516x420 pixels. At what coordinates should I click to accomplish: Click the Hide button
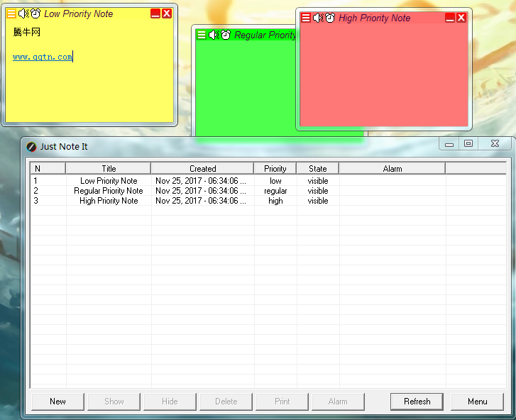(170, 402)
